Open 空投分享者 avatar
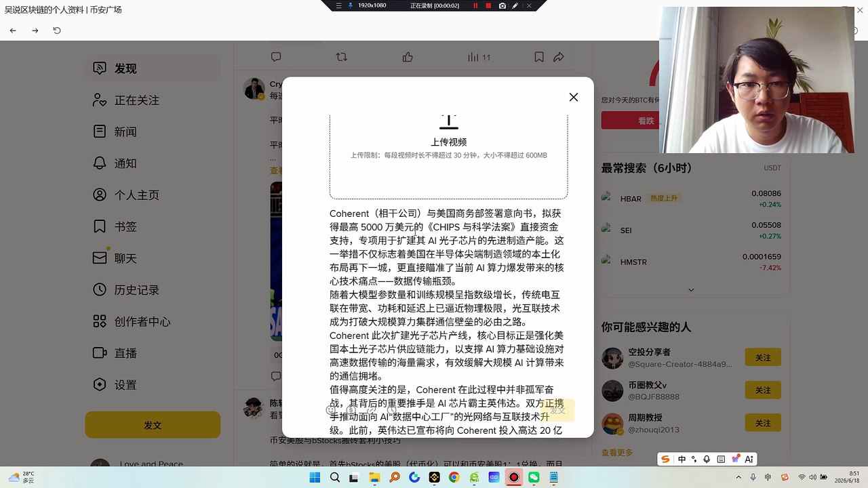868x488 pixels. (x=612, y=358)
